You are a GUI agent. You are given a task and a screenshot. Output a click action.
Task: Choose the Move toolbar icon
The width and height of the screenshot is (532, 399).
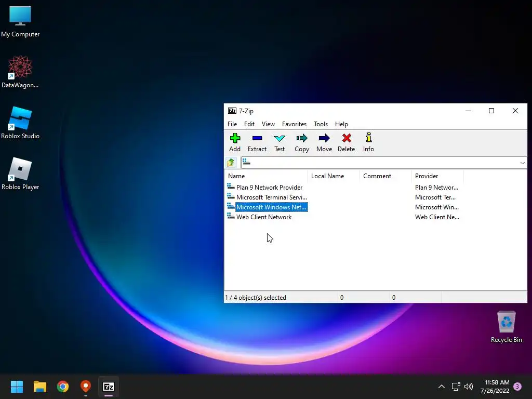[324, 142]
